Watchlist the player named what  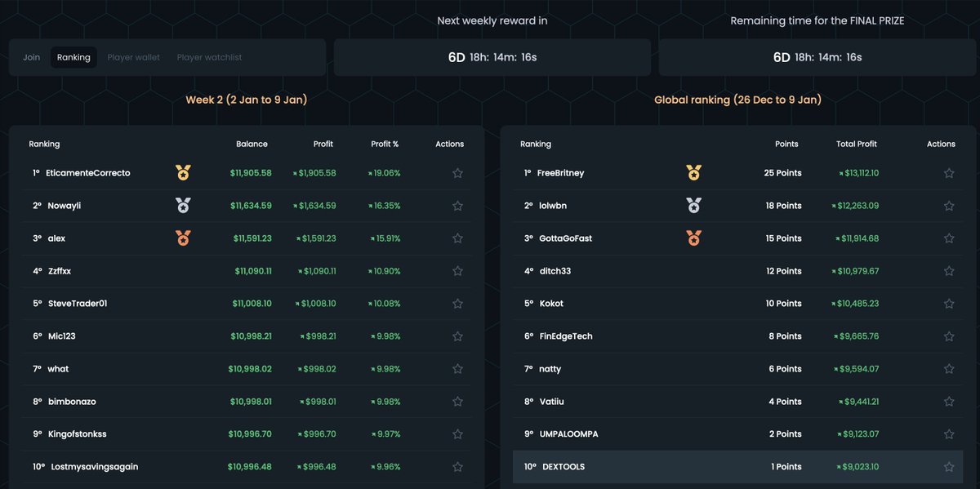click(457, 369)
